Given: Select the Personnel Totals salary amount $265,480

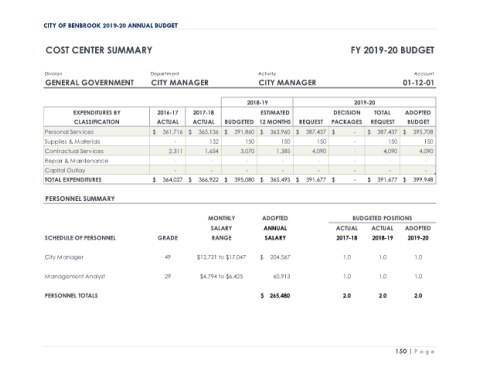Looking at the screenshot, I should click(275, 296).
